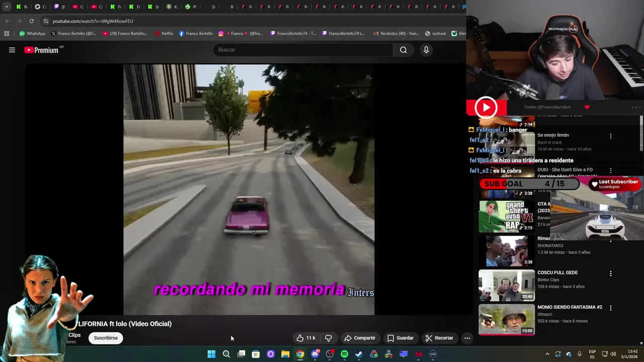Click the video player to pause
The height and width of the screenshot is (362, 644).
(249, 189)
